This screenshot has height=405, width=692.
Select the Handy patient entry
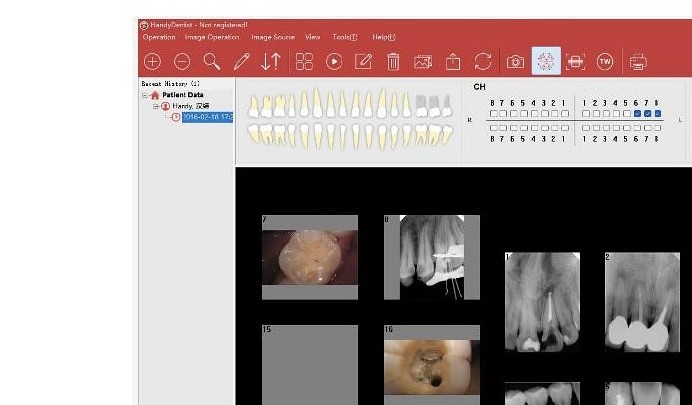coord(191,106)
